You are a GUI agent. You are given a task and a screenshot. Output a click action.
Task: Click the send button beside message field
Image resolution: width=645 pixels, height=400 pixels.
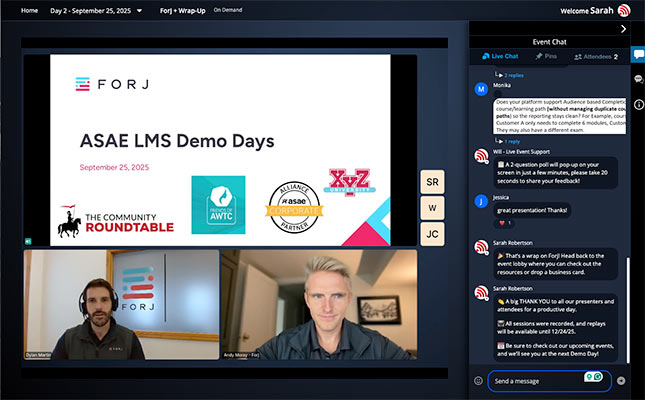621,381
